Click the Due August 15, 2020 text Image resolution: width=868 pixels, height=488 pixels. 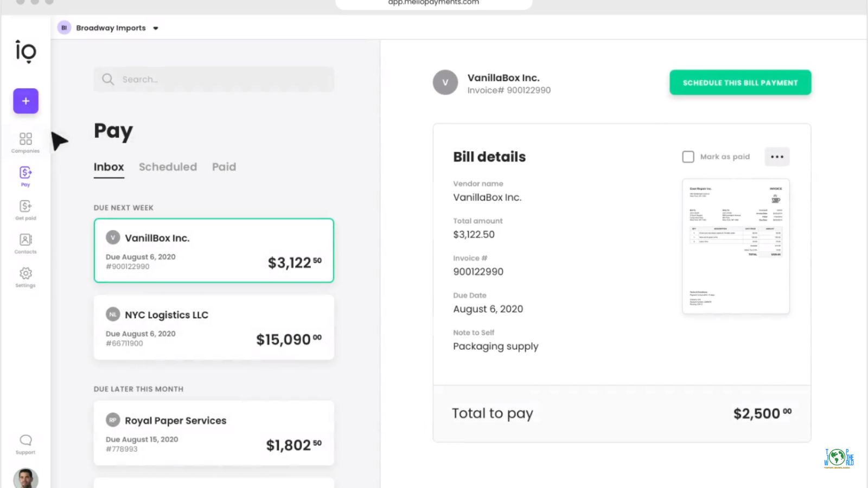[142, 439]
